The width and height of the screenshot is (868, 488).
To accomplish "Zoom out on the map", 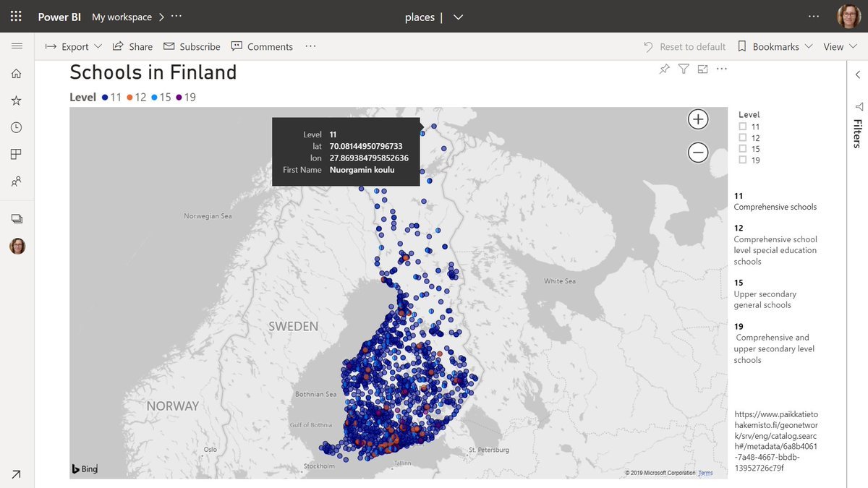I will click(698, 153).
